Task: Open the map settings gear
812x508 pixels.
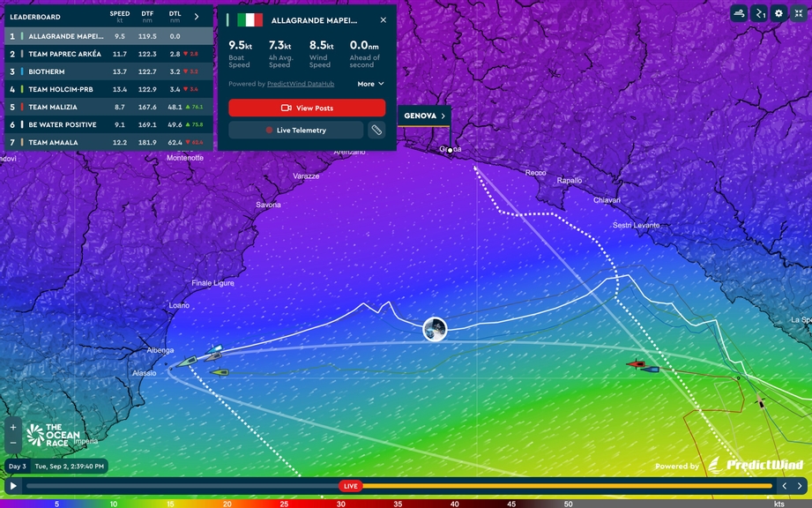Action: click(778, 13)
